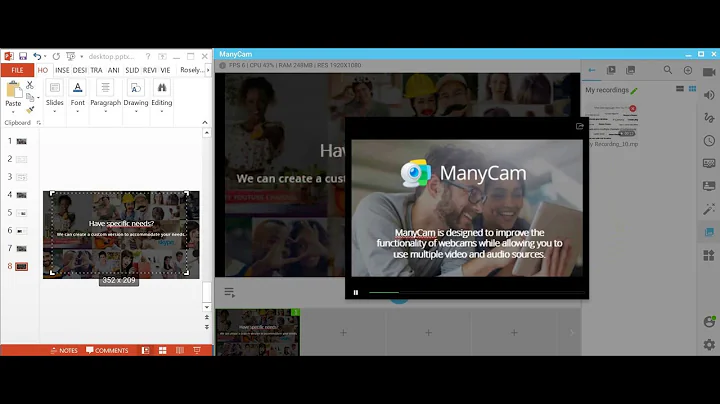720x404 pixels.
Task: Click the PowerPoint vertical scrollbar down arrow
Action: coord(207,307)
